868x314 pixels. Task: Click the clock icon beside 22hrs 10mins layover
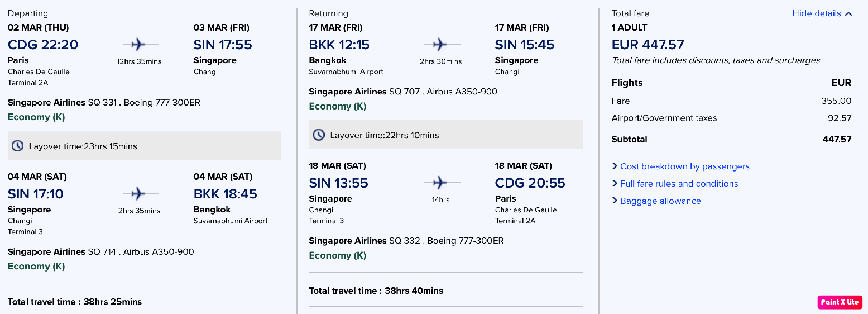point(319,135)
